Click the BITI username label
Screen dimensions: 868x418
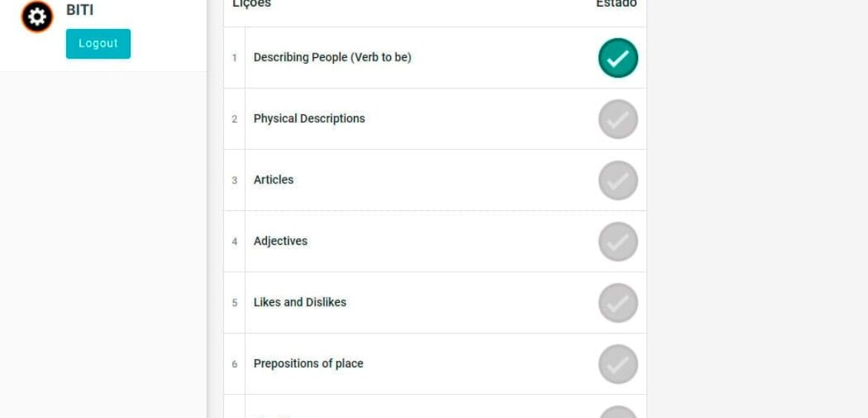pos(79,10)
